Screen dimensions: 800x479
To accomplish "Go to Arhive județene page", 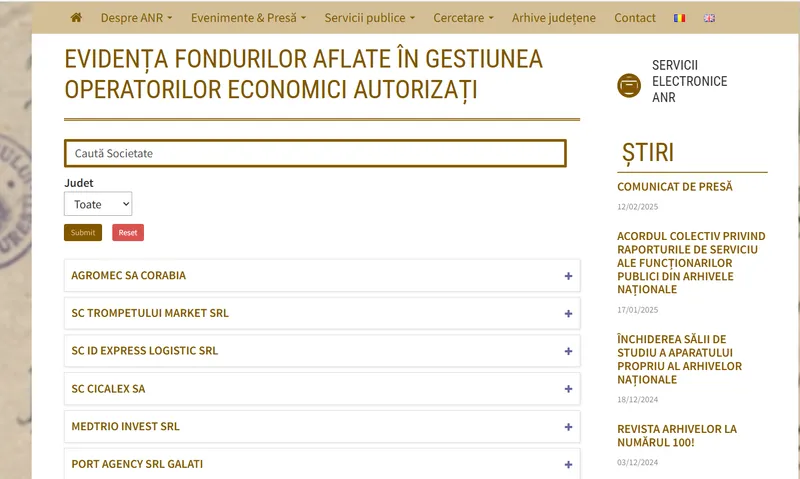I will pos(553,18).
